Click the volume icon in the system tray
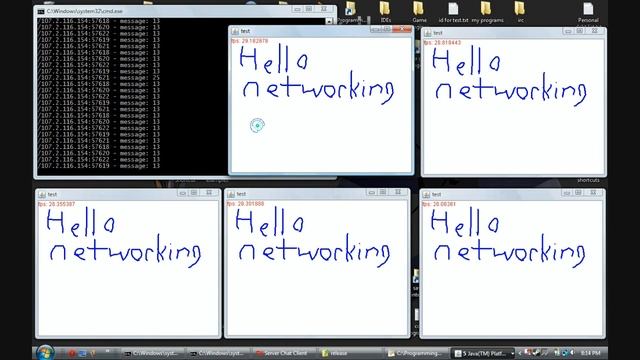Viewport: 640px width, 360px height. point(573,353)
